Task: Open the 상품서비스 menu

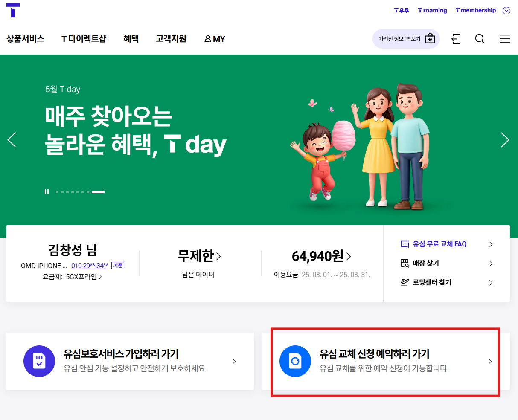Action: 25,39
